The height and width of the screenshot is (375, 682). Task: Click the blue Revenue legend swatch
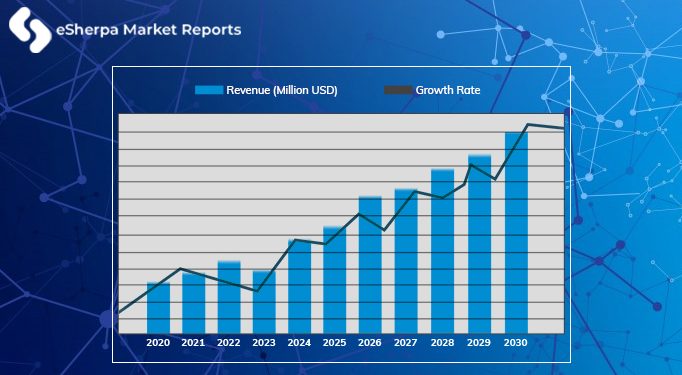pyautogui.click(x=209, y=90)
